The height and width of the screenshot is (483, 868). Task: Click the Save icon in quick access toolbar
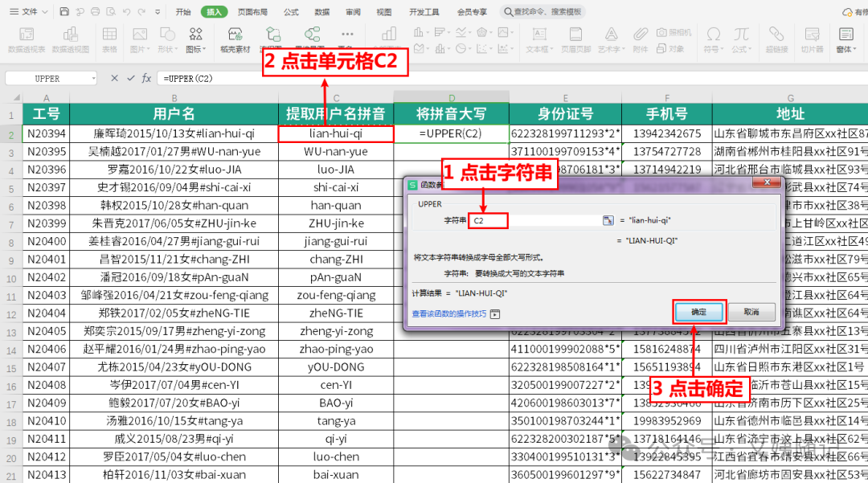click(x=64, y=11)
